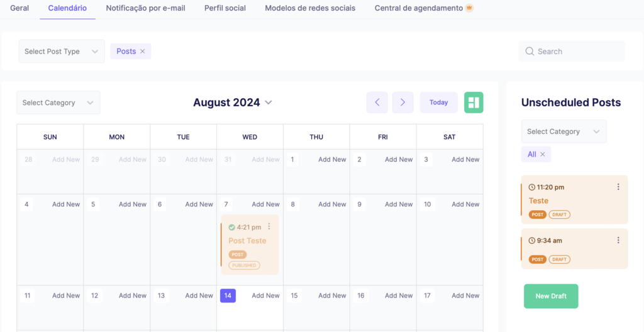Click the POST badge on Teste card
This screenshot has height=332, width=644.
pos(538,214)
